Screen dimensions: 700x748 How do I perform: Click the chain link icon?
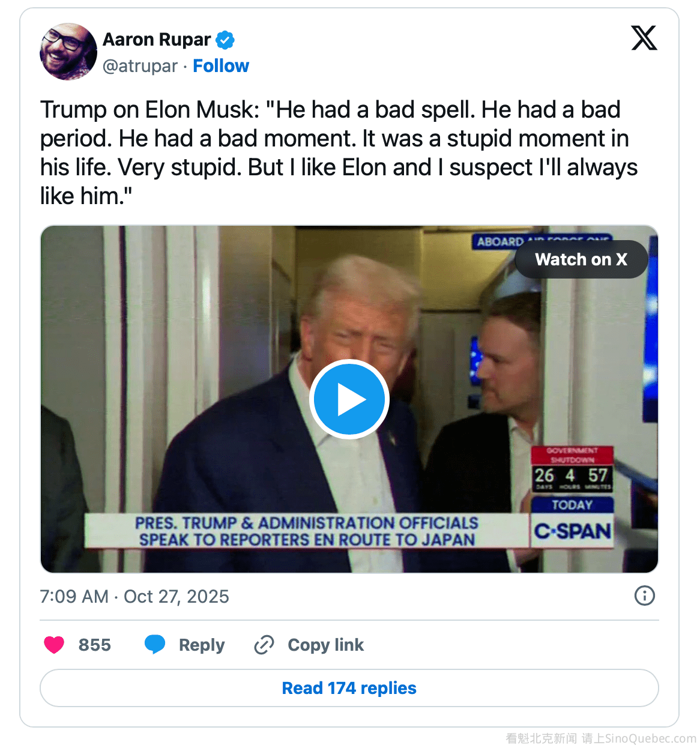click(x=264, y=645)
